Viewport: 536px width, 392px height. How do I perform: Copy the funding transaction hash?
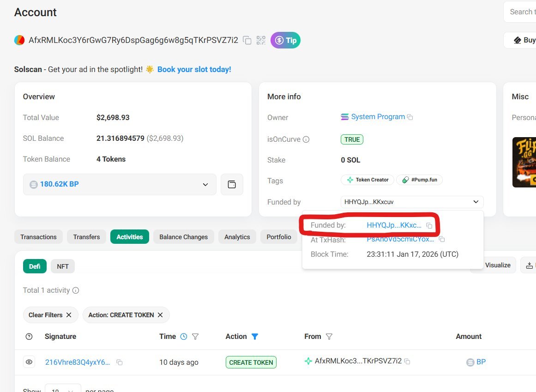coord(441,239)
